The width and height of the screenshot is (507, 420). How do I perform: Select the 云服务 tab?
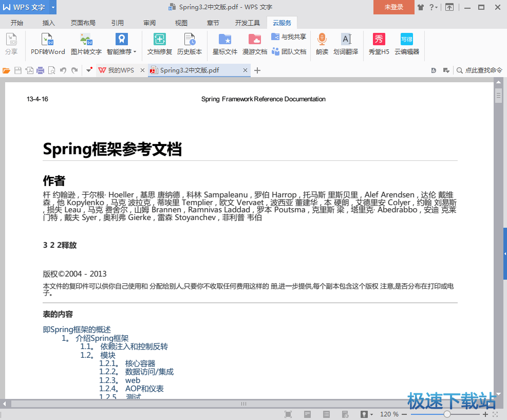point(282,23)
